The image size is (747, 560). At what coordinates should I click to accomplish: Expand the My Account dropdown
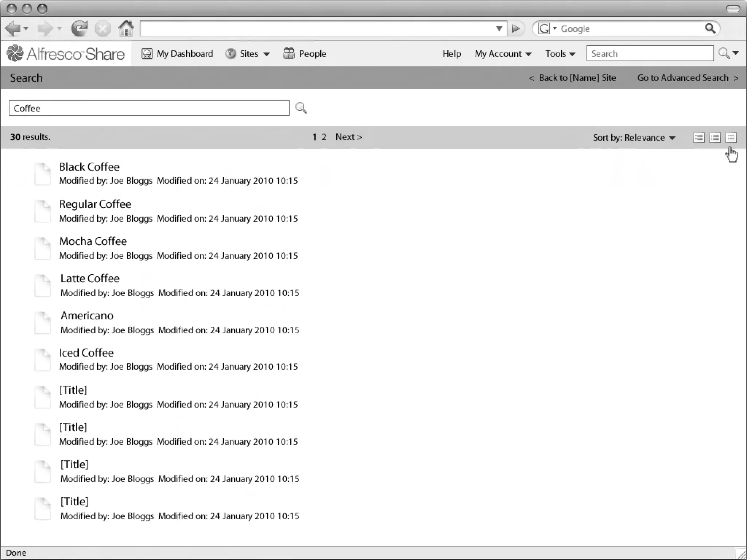click(x=503, y=54)
